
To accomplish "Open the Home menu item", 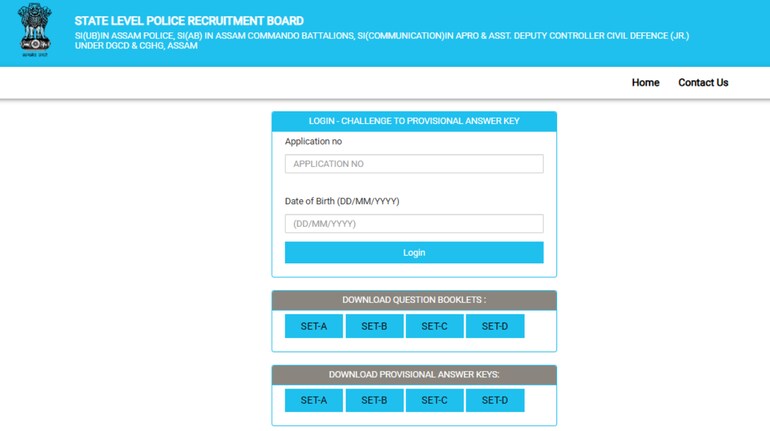I will coord(645,83).
